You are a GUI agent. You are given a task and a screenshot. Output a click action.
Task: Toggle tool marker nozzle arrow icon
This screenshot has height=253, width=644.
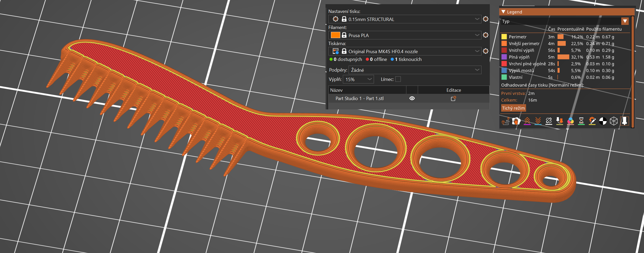625,121
